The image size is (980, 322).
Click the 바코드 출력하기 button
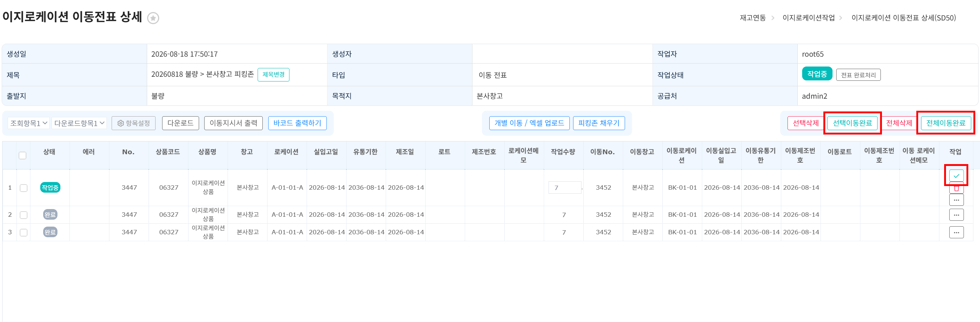click(297, 123)
